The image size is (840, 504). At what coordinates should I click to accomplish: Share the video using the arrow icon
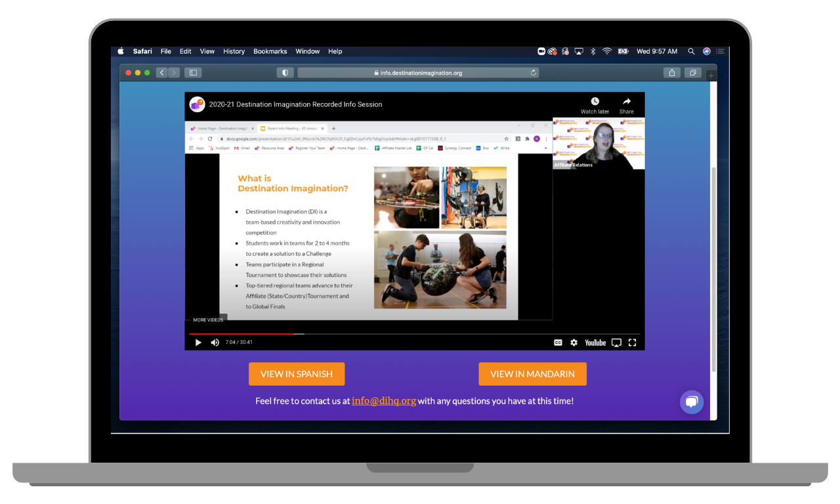(627, 105)
